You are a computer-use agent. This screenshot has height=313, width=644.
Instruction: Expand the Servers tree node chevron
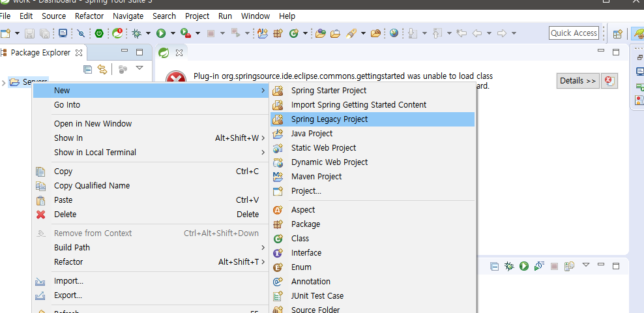tap(4, 83)
